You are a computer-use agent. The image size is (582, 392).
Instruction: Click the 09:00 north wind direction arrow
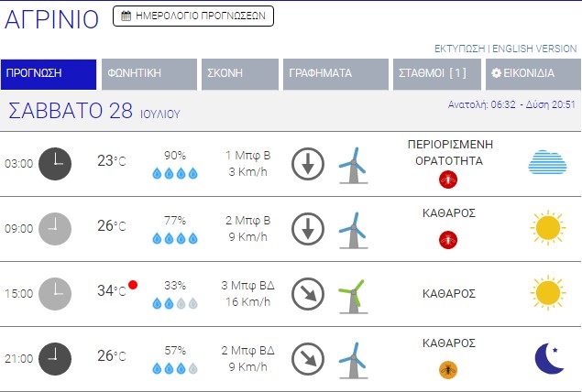[x=308, y=228]
